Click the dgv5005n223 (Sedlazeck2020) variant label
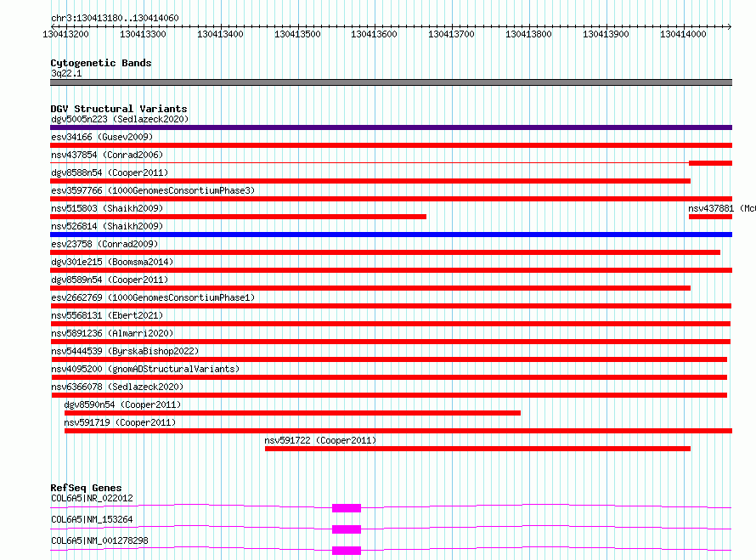This screenshot has height=560, width=756. pos(120,119)
